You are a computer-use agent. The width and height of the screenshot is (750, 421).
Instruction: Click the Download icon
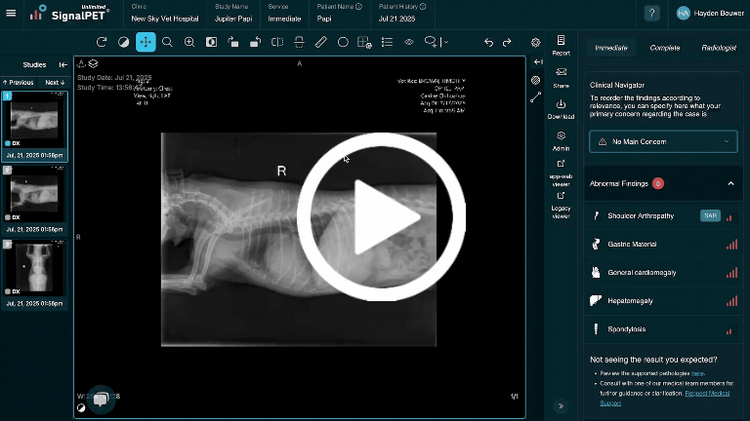click(x=561, y=109)
